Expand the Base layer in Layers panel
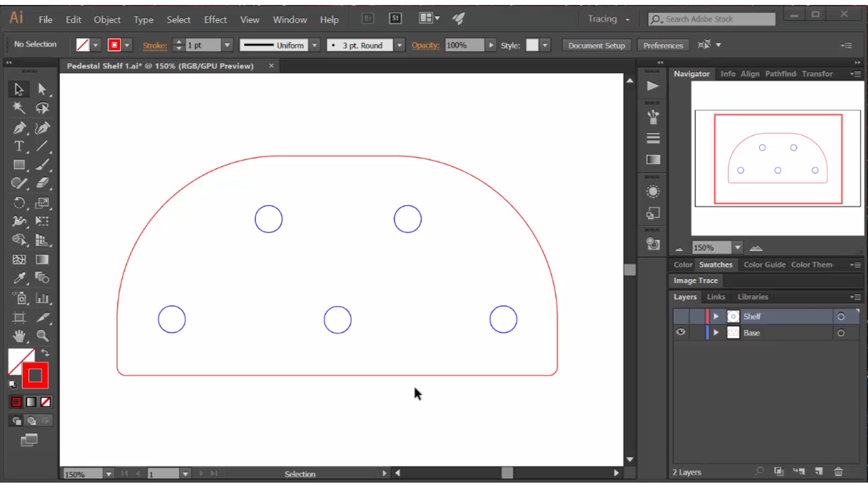This screenshot has width=868, height=488. [717, 333]
